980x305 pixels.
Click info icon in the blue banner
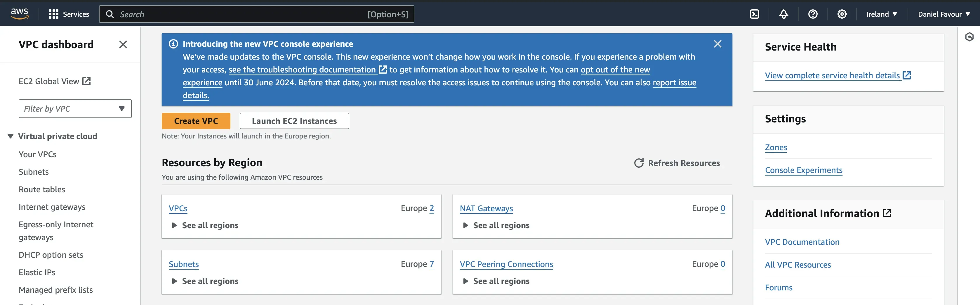tap(173, 44)
